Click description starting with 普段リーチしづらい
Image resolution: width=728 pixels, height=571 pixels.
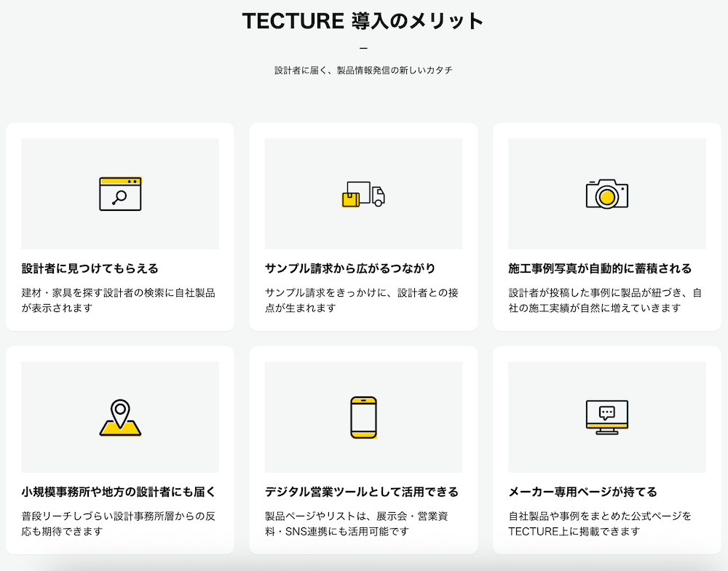119,523
